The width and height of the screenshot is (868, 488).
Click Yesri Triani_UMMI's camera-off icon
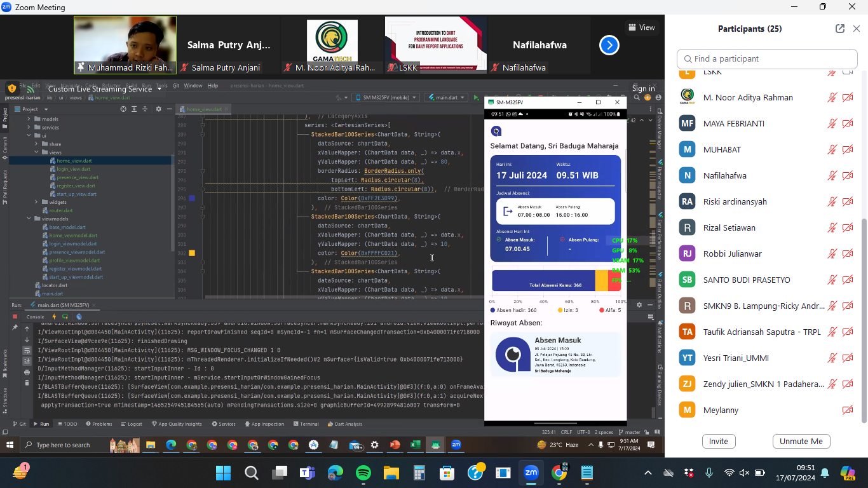pyautogui.click(x=848, y=358)
